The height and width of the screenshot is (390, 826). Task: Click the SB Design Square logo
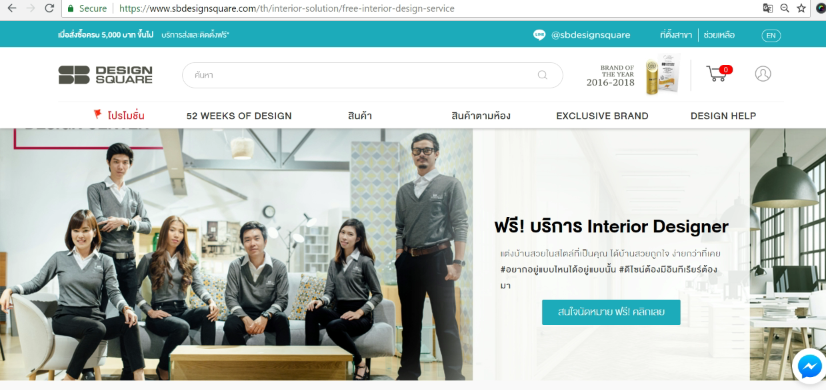[105, 75]
